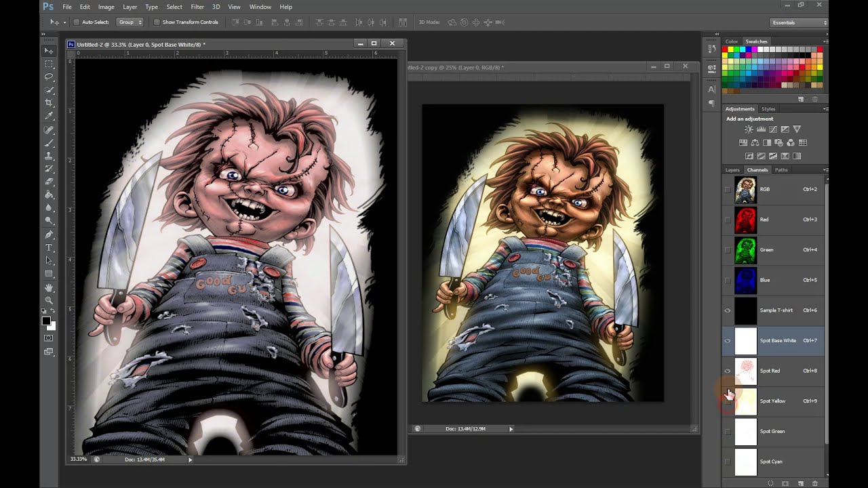Add a Color Balance adjustment
Viewport: 868px width, 488px height.
(x=755, y=143)
